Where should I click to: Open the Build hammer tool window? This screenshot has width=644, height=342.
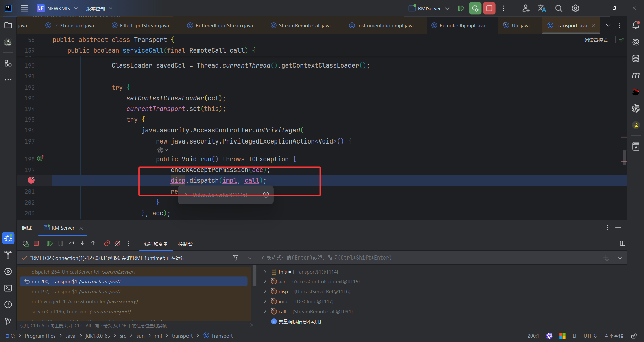click(x=8, y=255)
